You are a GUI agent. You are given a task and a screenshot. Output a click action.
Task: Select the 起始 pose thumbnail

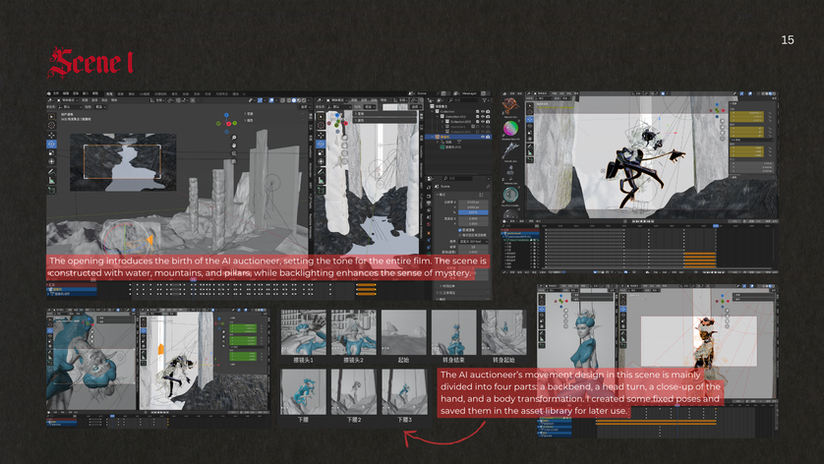point(404,333)
